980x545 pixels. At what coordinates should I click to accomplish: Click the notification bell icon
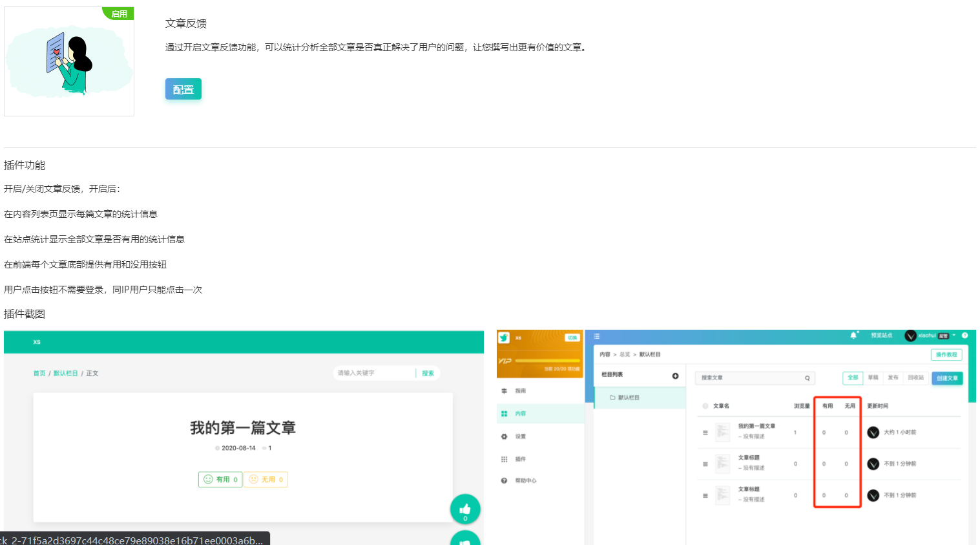pos(853,336)
